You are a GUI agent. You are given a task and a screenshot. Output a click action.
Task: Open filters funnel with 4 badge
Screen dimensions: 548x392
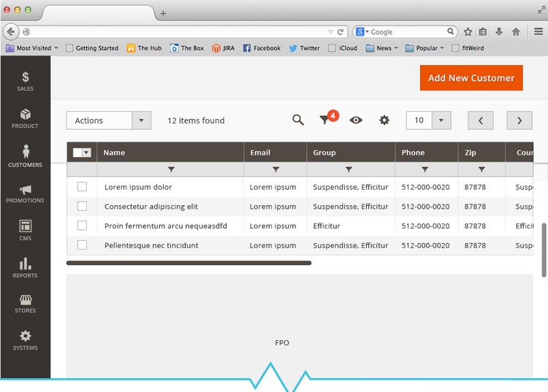tap(326, 120)
